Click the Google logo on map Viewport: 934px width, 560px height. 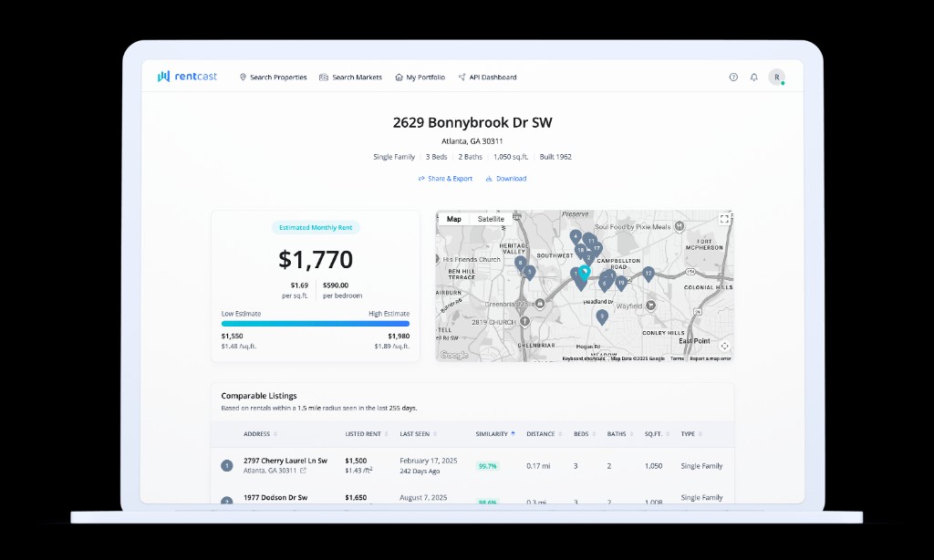[454, 355]
